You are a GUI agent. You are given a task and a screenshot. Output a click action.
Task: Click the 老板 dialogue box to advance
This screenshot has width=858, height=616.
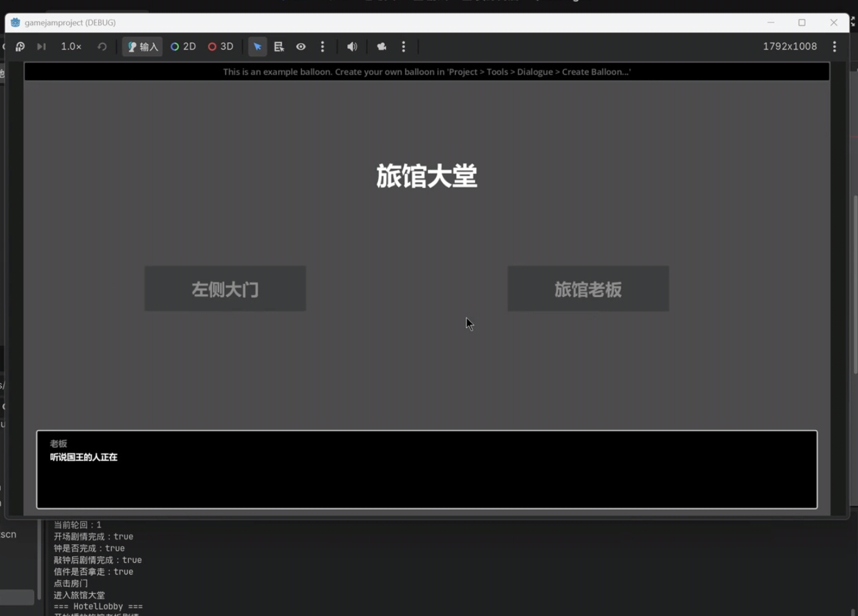[427, 470]
